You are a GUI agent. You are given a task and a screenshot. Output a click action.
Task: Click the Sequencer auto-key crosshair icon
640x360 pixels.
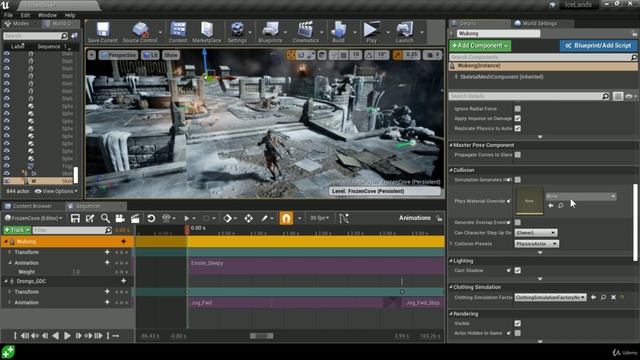click(x=248, y=218)
